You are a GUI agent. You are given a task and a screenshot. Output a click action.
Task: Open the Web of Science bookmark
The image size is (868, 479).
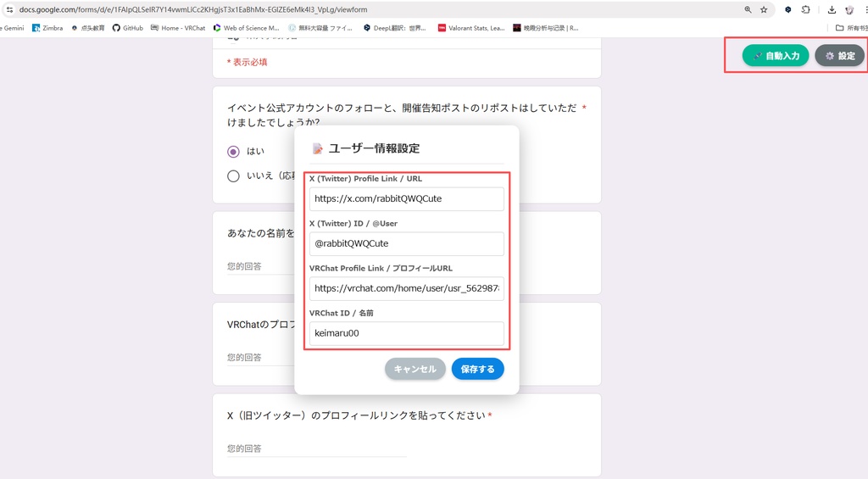(247, 28)
